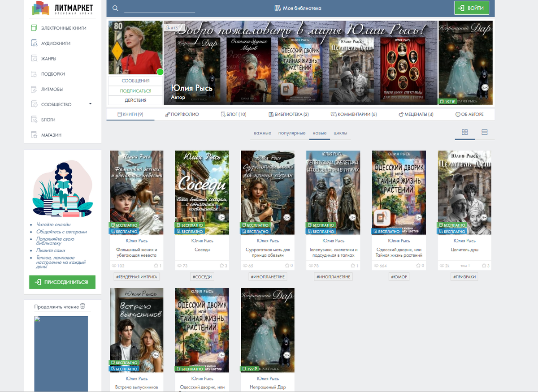Click green Бесплатно badge on Соседи cover
The height and width of the screenshot is (392, 538).
190,225
